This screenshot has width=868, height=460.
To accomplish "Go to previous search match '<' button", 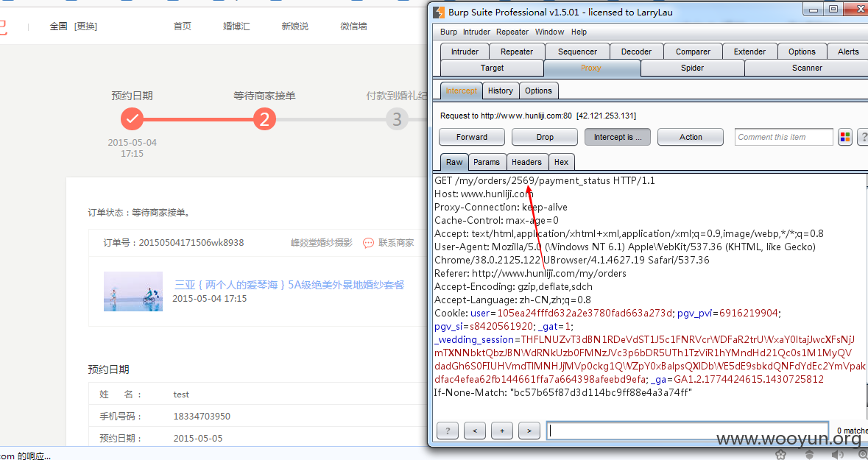I will coord(474,431).
